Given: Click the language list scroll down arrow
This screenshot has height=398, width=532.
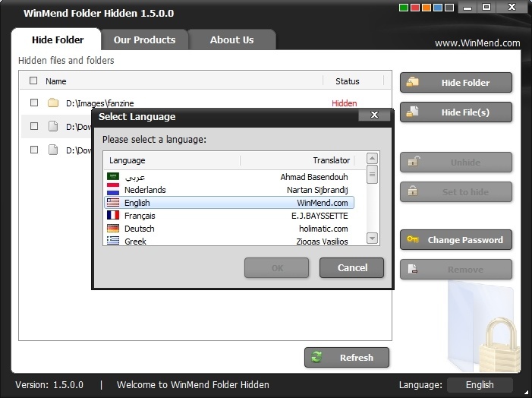Looking at the screenshot, I should point(372,238).
